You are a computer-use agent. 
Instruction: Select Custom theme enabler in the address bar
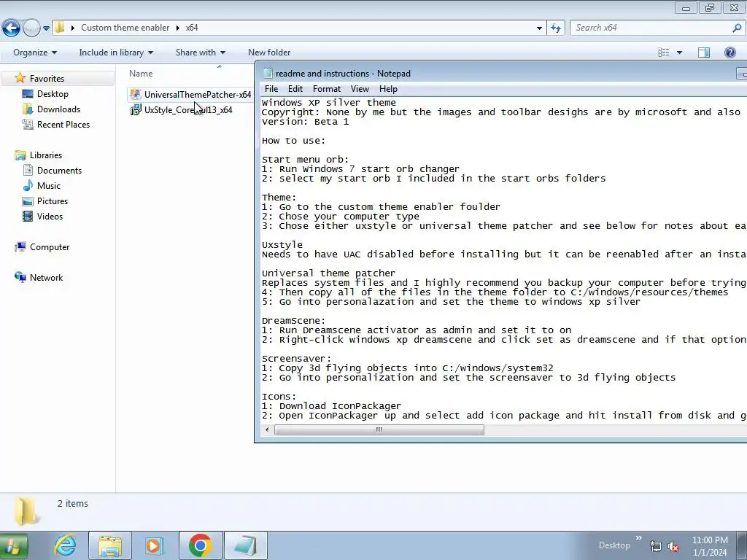pyautogui.click(x=125, y=28)
